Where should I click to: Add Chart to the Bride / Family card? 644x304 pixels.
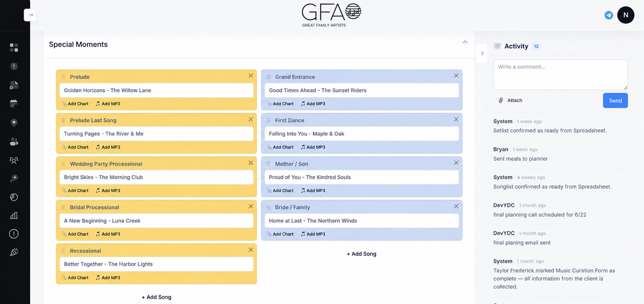[281, 234]
